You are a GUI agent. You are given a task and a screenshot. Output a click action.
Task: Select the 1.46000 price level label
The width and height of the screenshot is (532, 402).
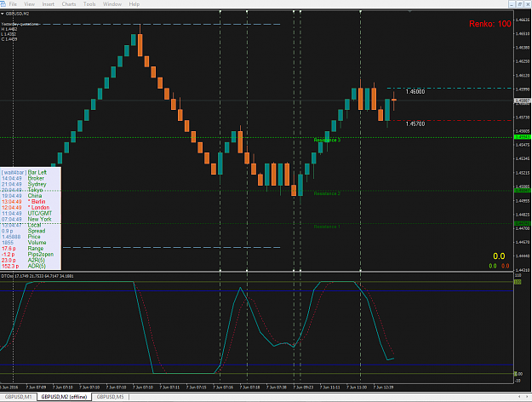415,92
